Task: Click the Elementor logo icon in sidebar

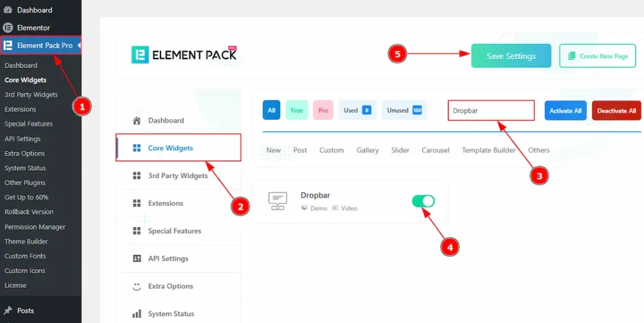Action: (x=8, y=28)
